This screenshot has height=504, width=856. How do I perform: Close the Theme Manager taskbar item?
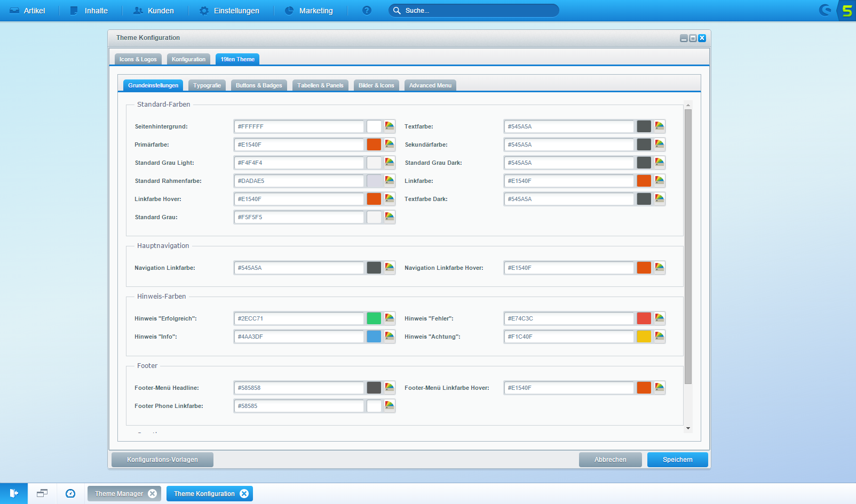[152, 493]
